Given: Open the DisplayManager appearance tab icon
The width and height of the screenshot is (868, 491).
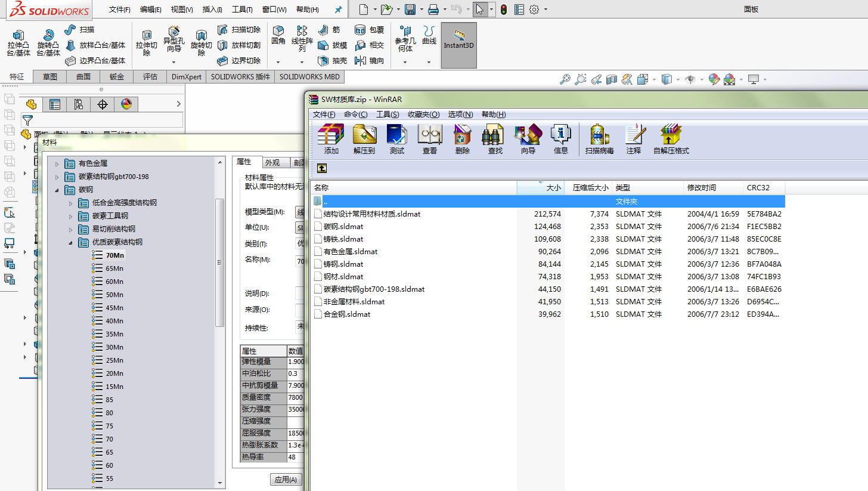Looking at the screenshot, I should click(x=126, y=104).
